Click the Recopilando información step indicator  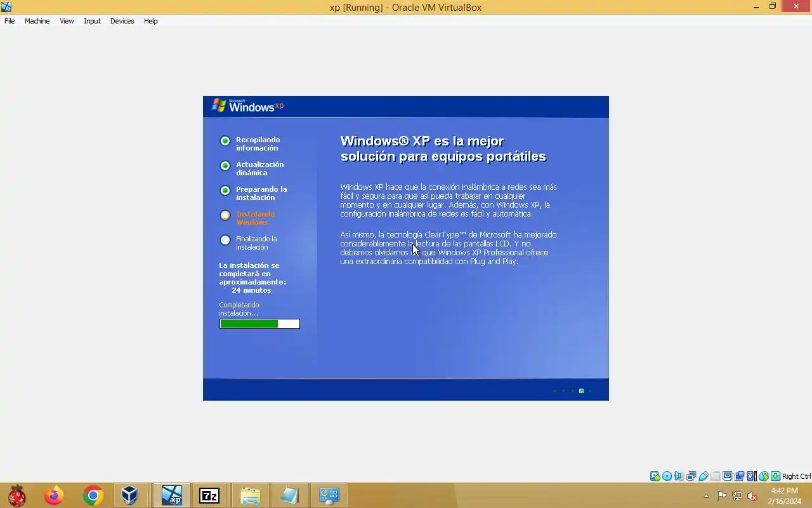point(225,141)
